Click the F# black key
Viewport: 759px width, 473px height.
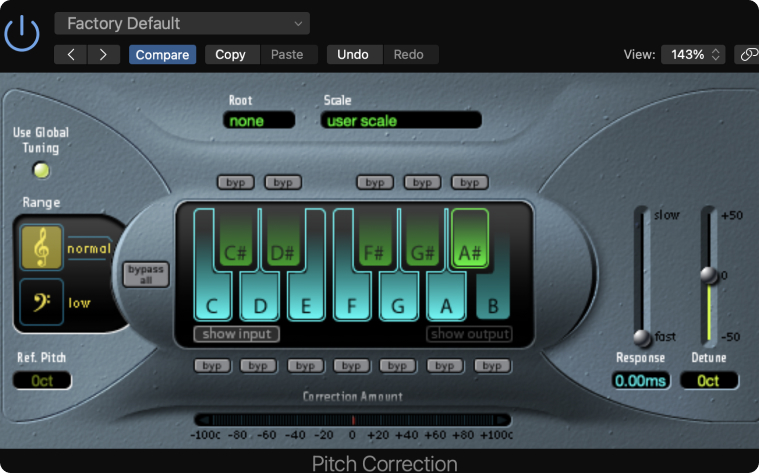pyautogui.click(x=374, y=240)
